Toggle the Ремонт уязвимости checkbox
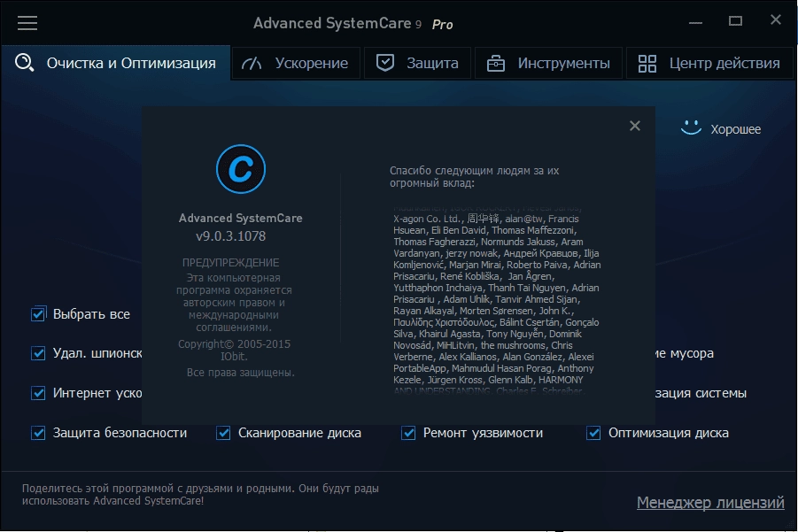 [x=408, y=433]
